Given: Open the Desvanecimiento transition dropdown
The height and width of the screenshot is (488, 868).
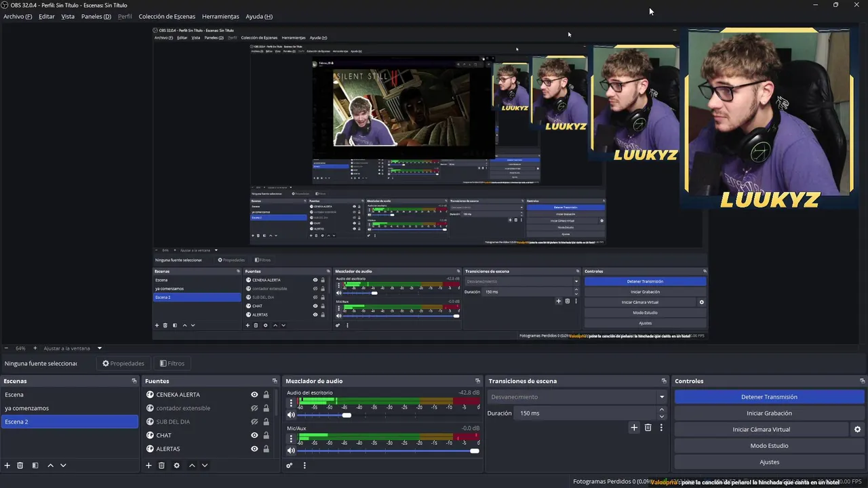Looking at the screenshot, I should point(578,397).
